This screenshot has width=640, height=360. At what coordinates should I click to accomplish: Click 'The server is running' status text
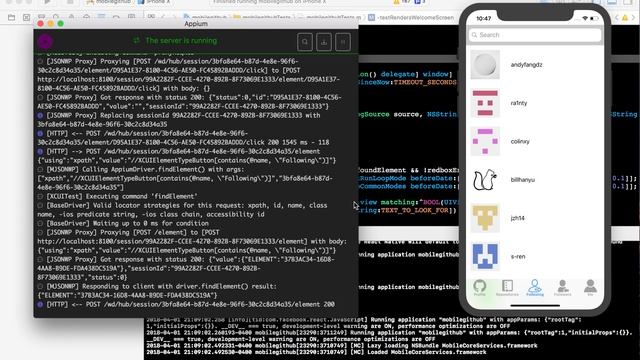point(181,41)
